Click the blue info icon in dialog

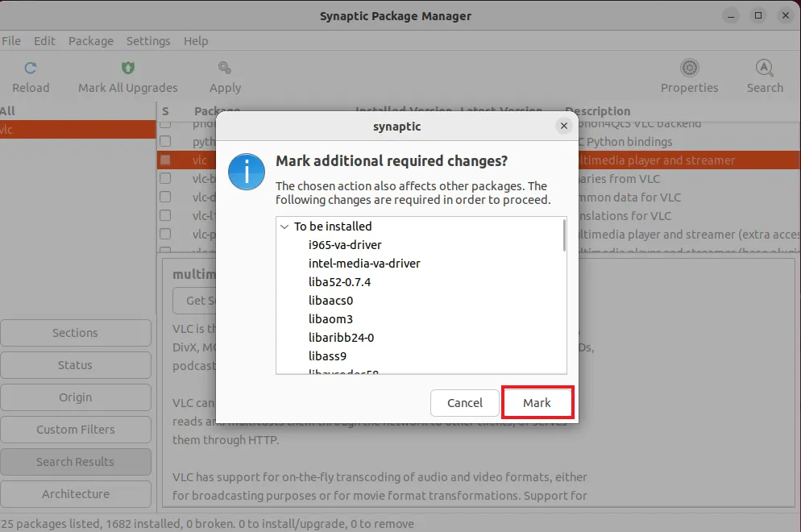pos(247,172)
